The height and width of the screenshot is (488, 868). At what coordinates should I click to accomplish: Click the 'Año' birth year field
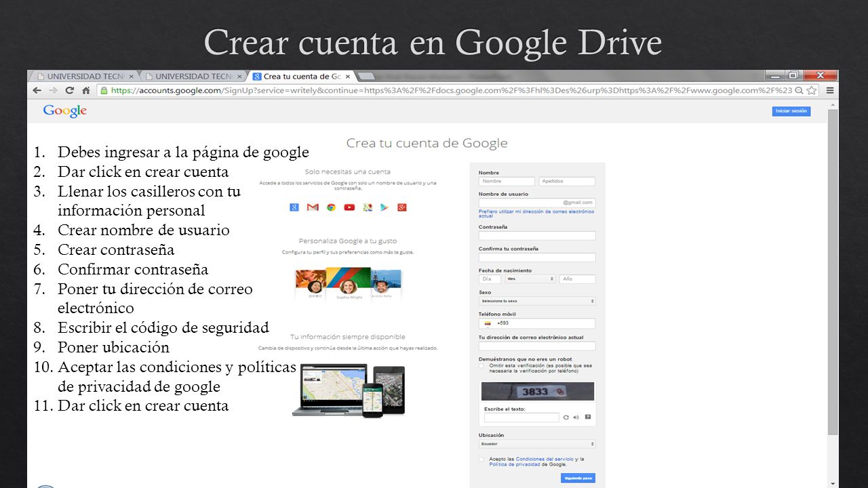[577, 279]
